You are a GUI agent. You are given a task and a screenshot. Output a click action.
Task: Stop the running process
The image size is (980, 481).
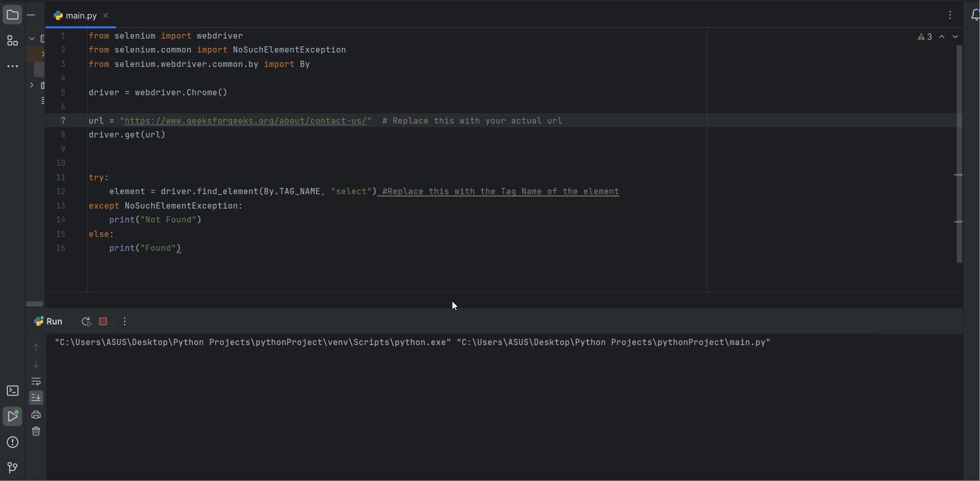pyautogui.click(x=103, y=322)
